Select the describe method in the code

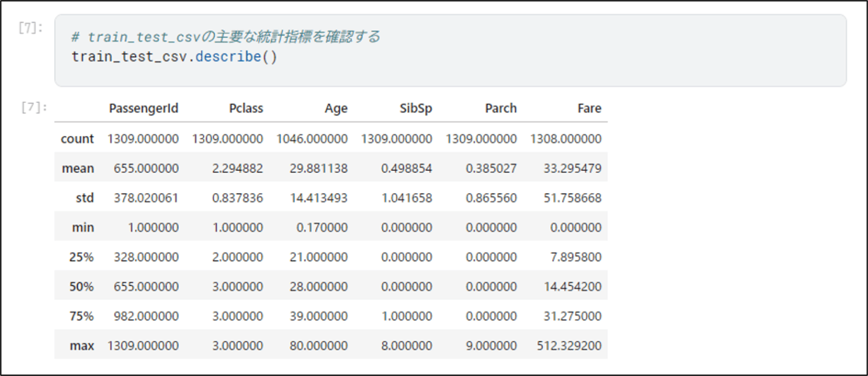click(228, 57)
